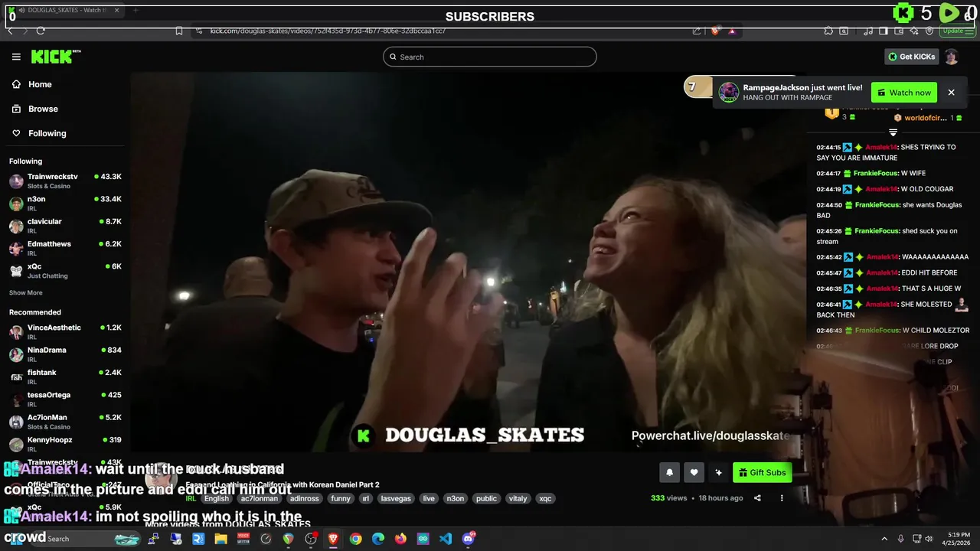Click the Get KICKs button

click(x=911, y=57)
